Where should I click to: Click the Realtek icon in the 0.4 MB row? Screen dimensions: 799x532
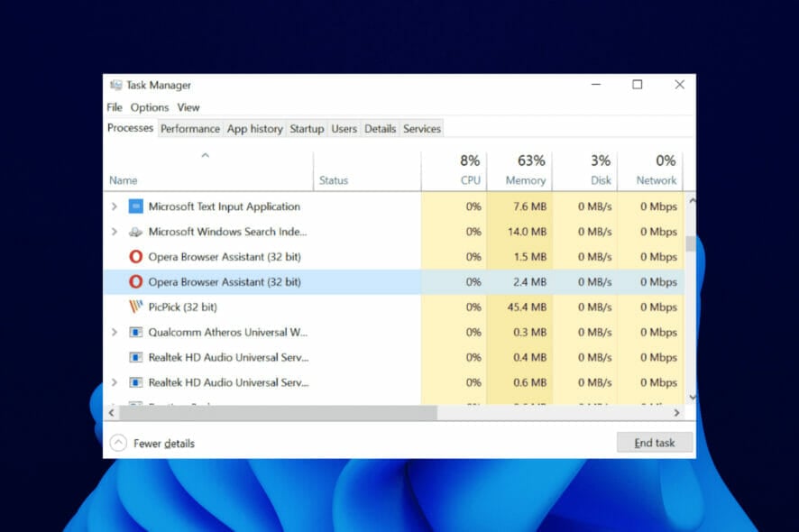click(135, 357)
